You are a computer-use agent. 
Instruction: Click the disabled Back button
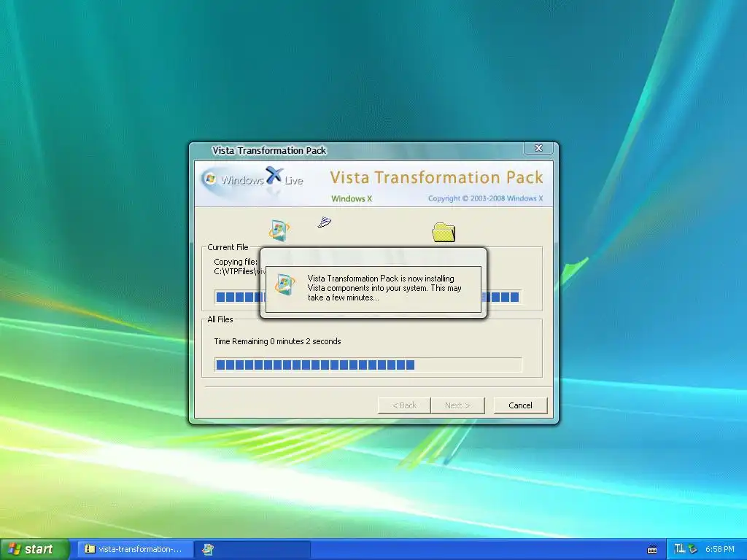(404, 405)
